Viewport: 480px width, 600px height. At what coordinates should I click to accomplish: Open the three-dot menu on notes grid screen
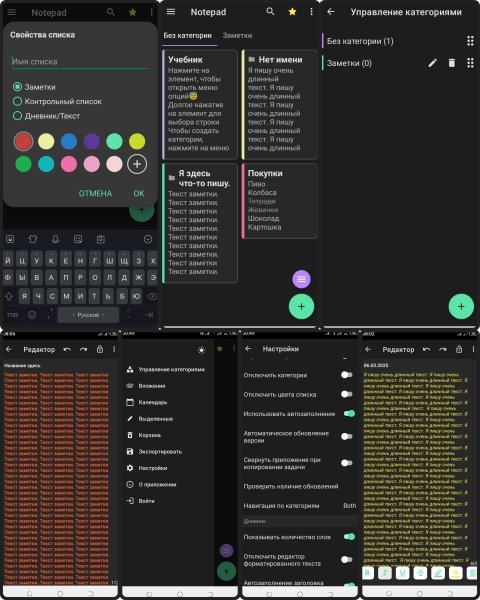(x=311, y=12)
